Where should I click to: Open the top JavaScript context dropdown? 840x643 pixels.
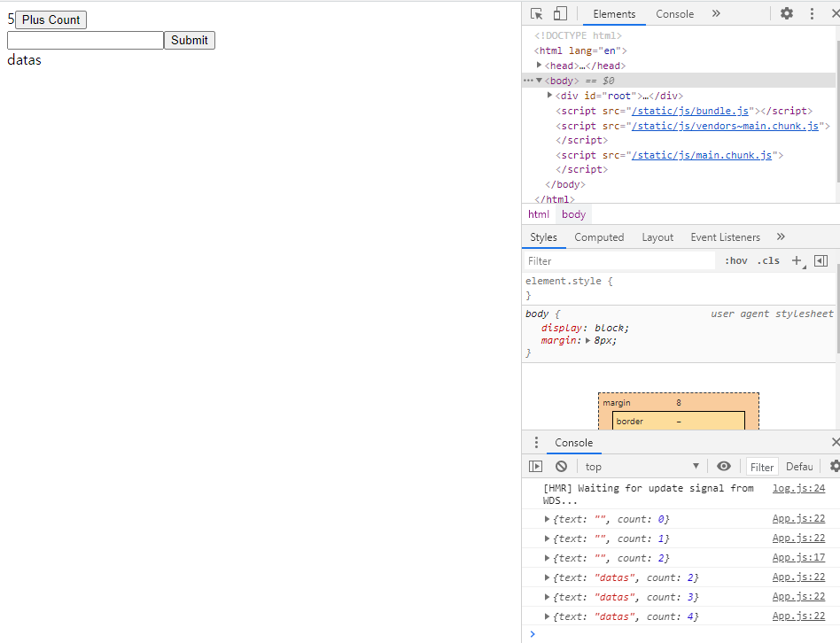click(x=642, y=467)
